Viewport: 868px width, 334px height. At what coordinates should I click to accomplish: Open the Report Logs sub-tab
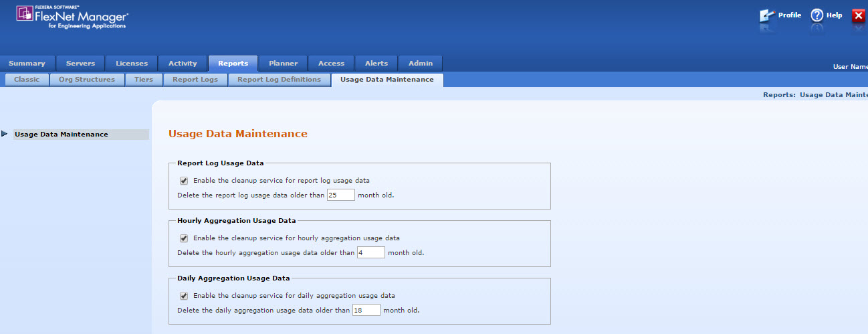pos(195,80)
